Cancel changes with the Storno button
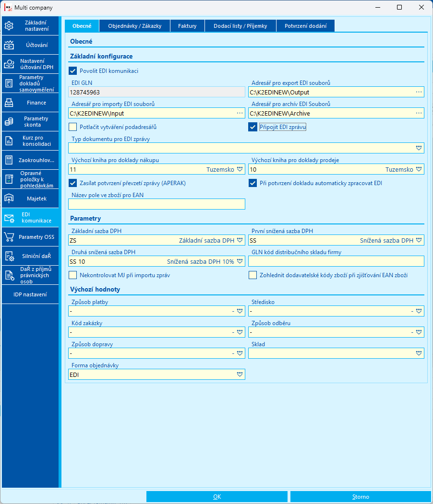433x504 pixels. (361, 497)
